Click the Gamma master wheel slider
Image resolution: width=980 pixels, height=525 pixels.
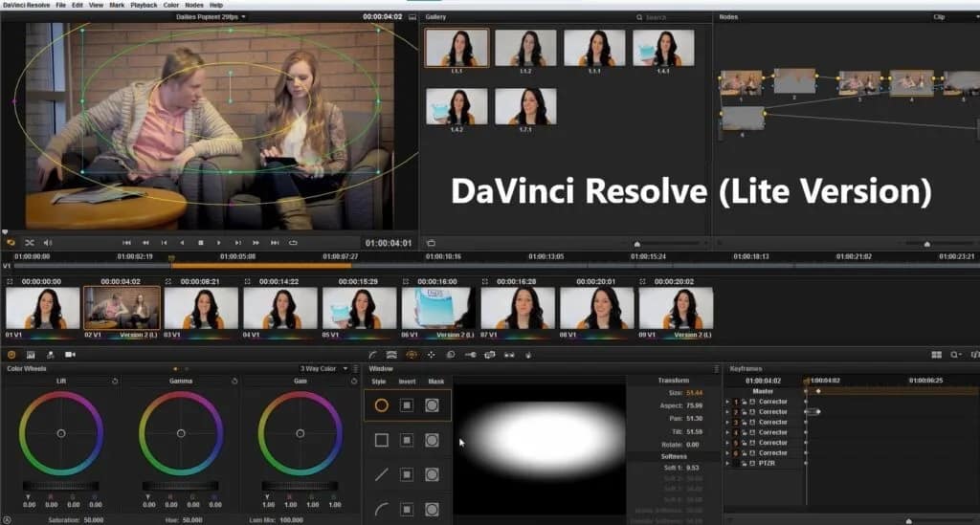point(181,486)
